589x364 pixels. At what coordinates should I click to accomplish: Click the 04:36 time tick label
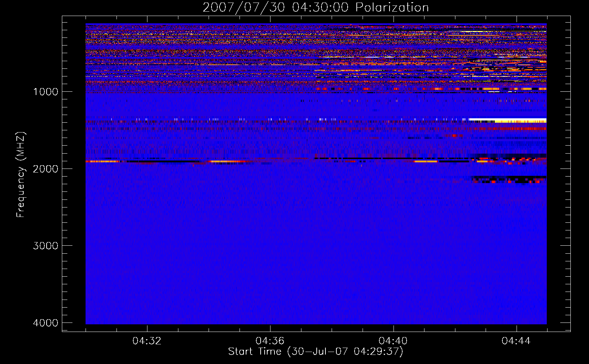click(270, 341)
